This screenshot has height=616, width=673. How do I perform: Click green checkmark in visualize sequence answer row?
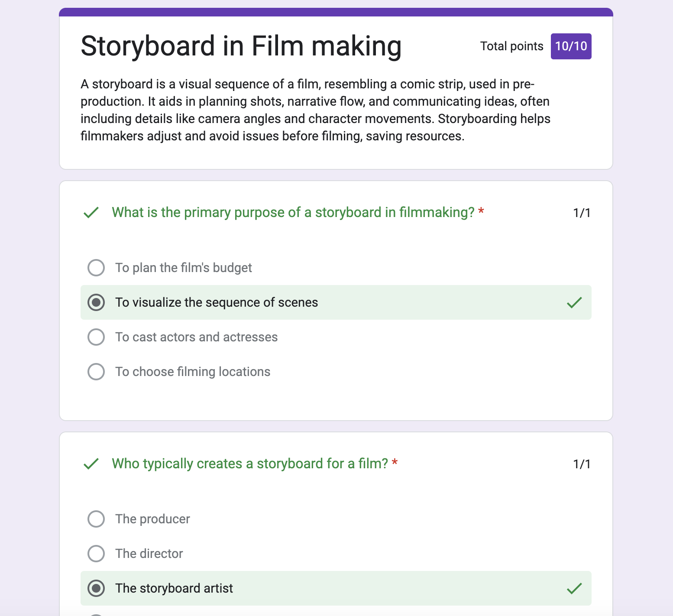[x=574, y=302]
